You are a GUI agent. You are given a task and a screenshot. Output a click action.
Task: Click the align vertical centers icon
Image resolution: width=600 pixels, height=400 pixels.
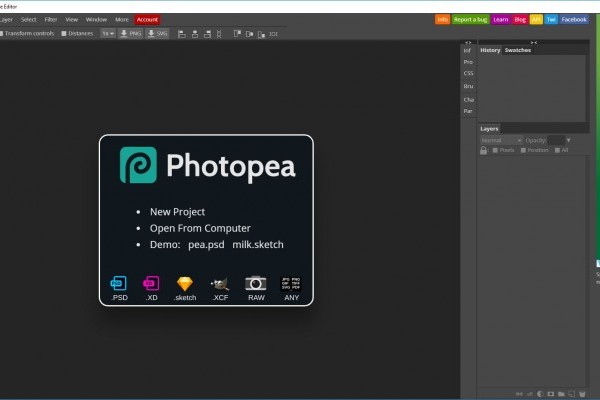tap(249, 34)
